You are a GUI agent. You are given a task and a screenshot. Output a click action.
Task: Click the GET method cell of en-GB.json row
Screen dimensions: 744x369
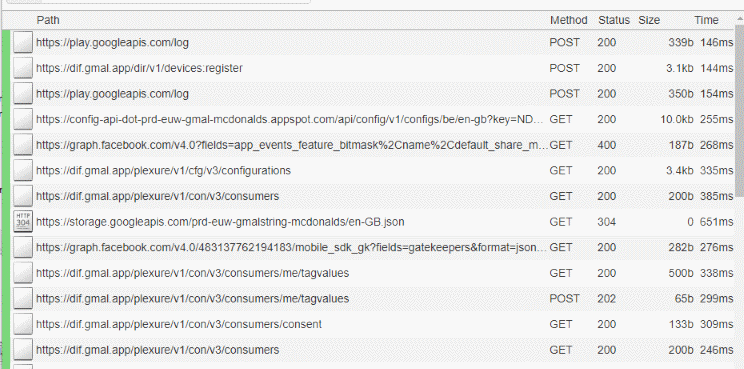561,221
